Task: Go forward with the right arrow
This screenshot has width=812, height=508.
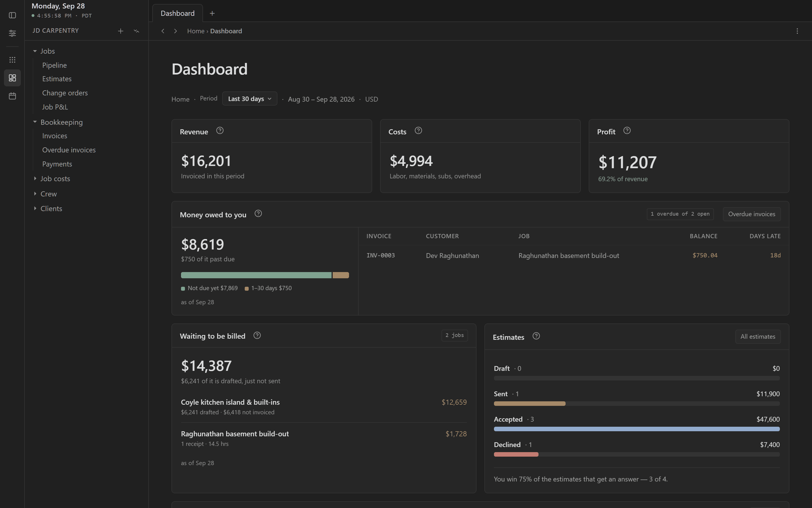Action: click(175, 31)
